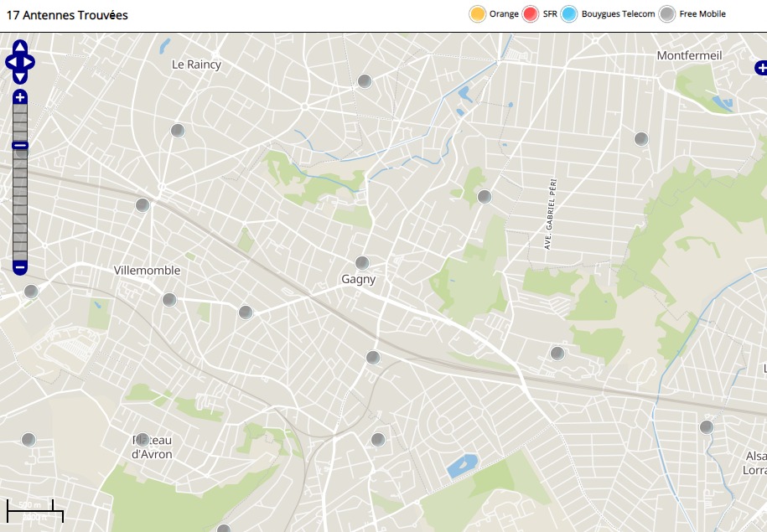Click the '17 Antennes Trouvées' heading

(67, 15)
